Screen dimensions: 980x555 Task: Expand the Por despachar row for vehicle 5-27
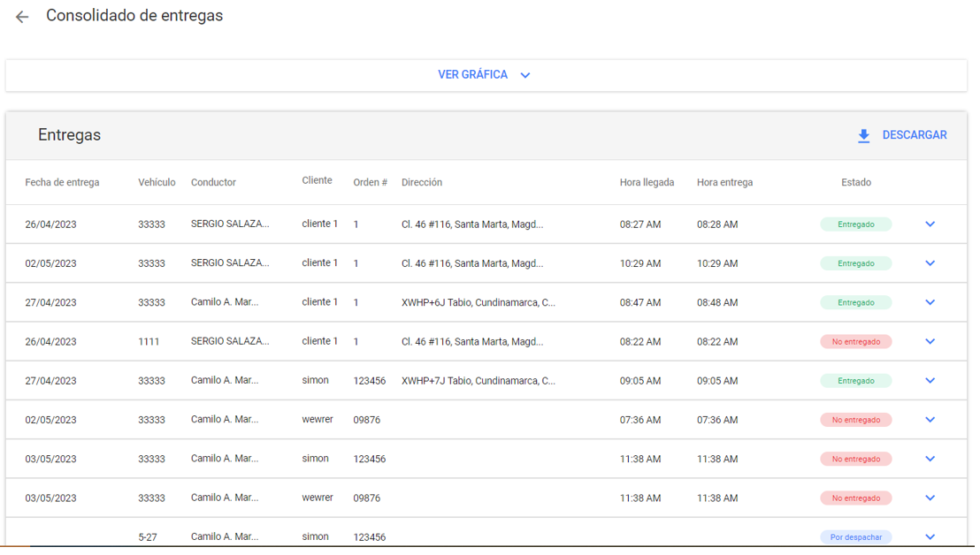pyautogui.click(x=930, y=536)
